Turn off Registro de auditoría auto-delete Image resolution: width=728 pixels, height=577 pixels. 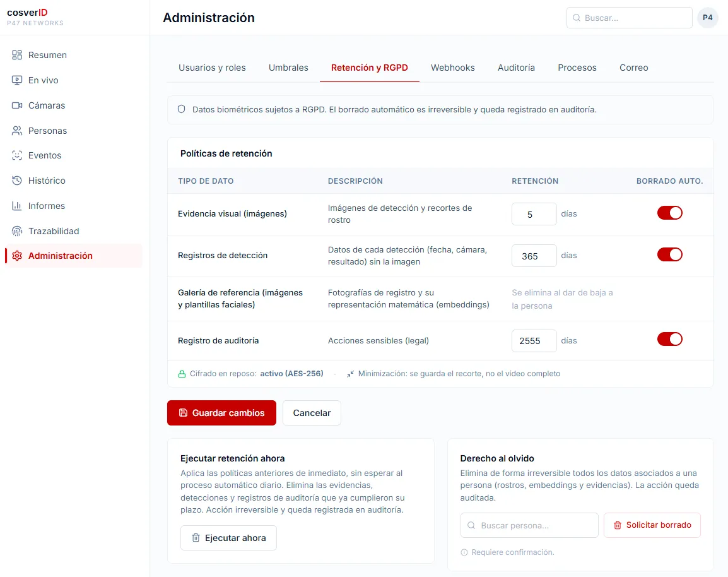[669, 339]
